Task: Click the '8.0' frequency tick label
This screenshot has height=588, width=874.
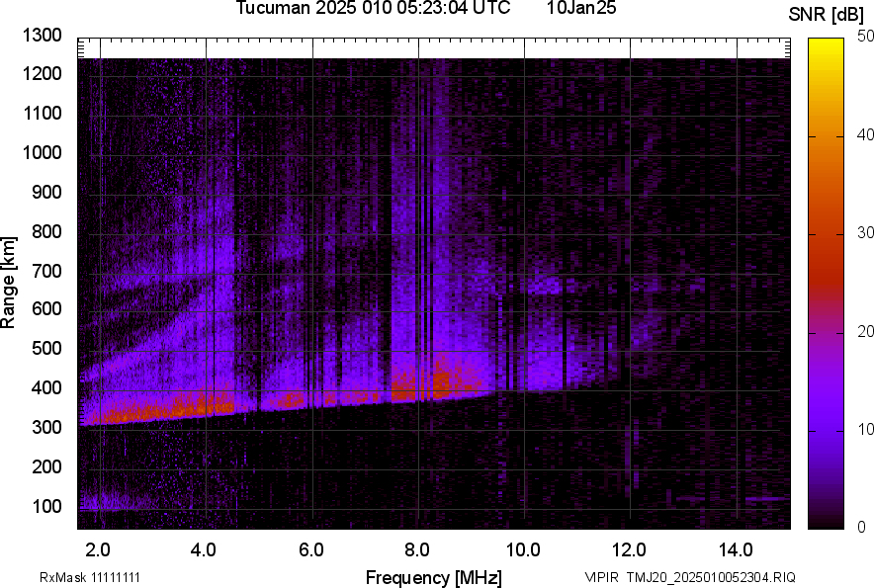Action: [x=417, y=549]
